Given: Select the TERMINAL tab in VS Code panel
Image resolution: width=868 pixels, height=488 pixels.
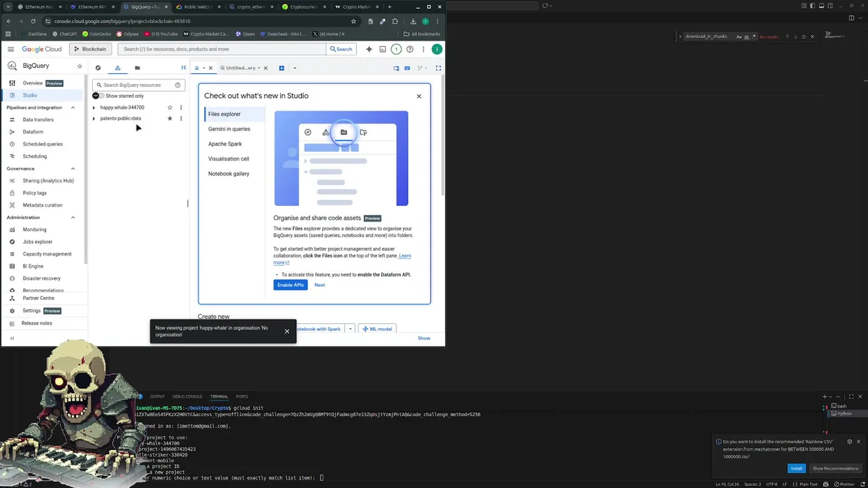Looking at the screenshot, I should pyautogui.click(x=219, y=396).
